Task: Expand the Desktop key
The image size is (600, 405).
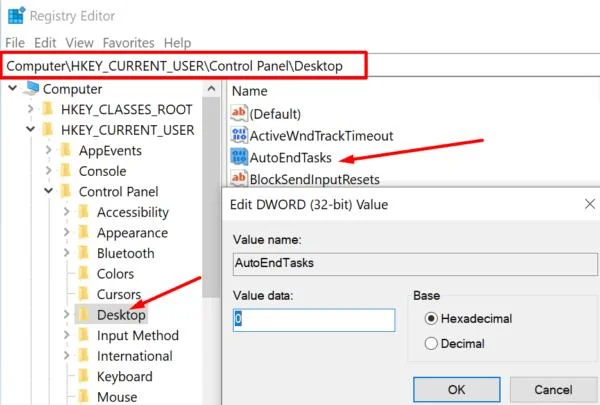Action: click(67, 314)
